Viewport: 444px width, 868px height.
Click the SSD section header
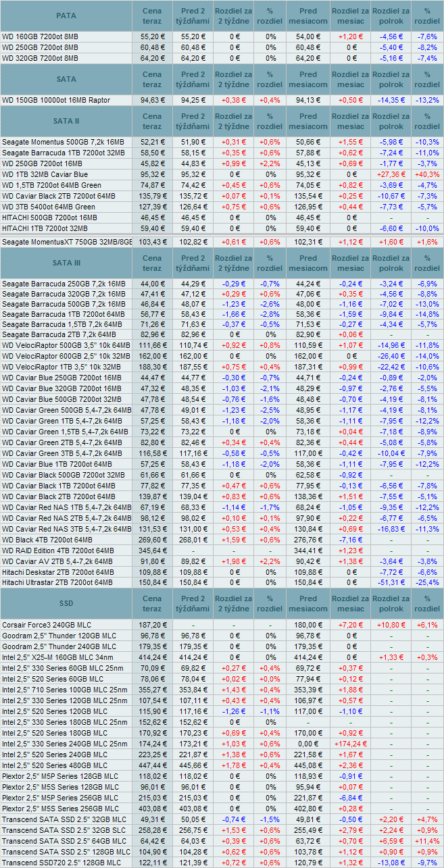pyautogui.click(x=66, y=603)
